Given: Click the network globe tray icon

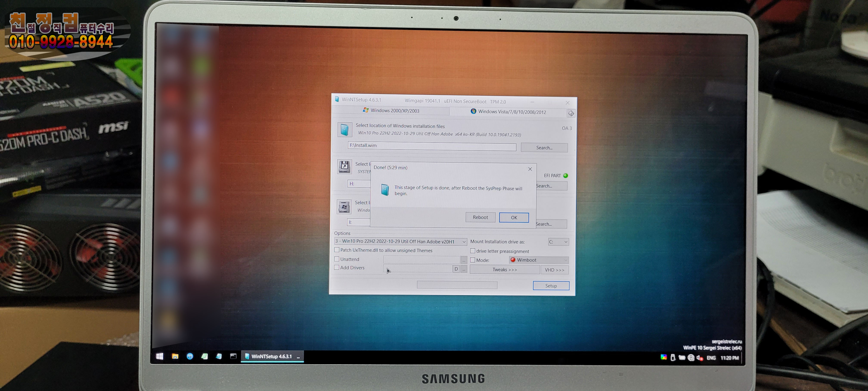Looking at the screenshot, I should (x=691, y=358).
